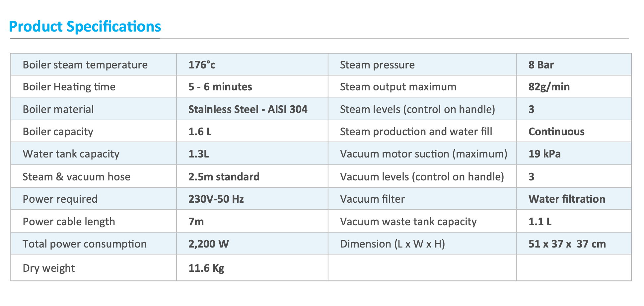Viewport: 644px width, 306px height.
Task: Click the 230V-50 Hz power value
Action: (x=216, y=199)
